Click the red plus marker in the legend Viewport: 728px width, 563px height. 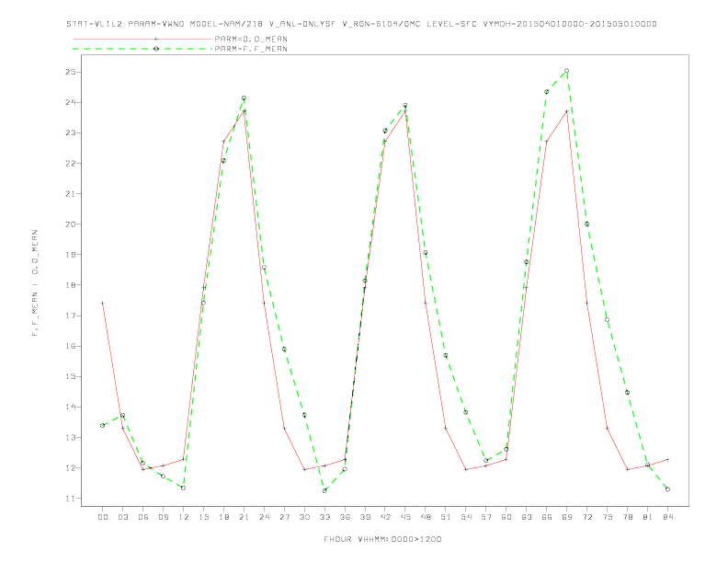tap(156, 39)
